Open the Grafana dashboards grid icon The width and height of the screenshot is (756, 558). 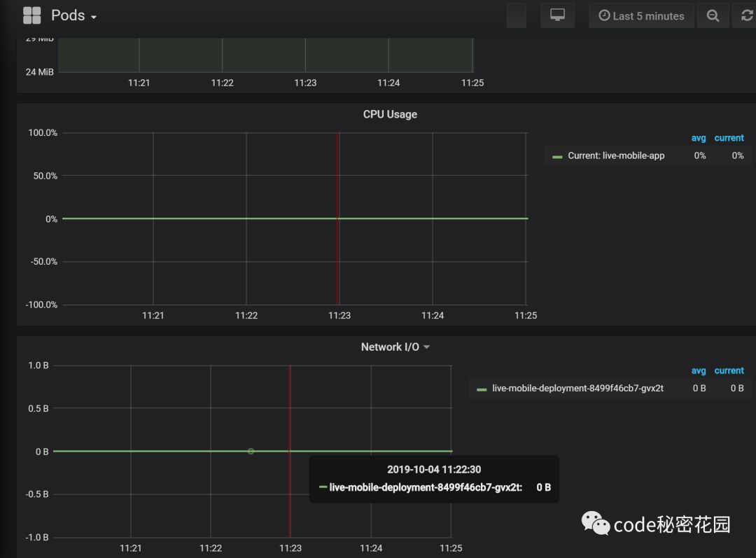[x=31, y=15]
